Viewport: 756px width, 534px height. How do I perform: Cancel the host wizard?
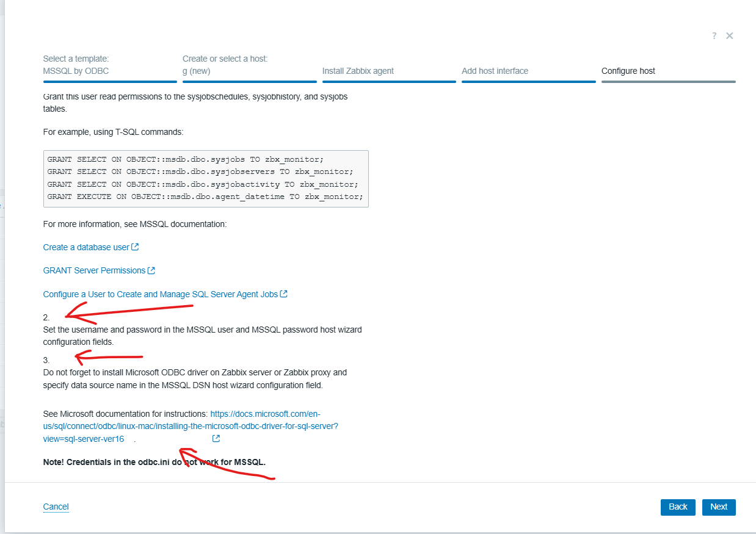[56, 507]
